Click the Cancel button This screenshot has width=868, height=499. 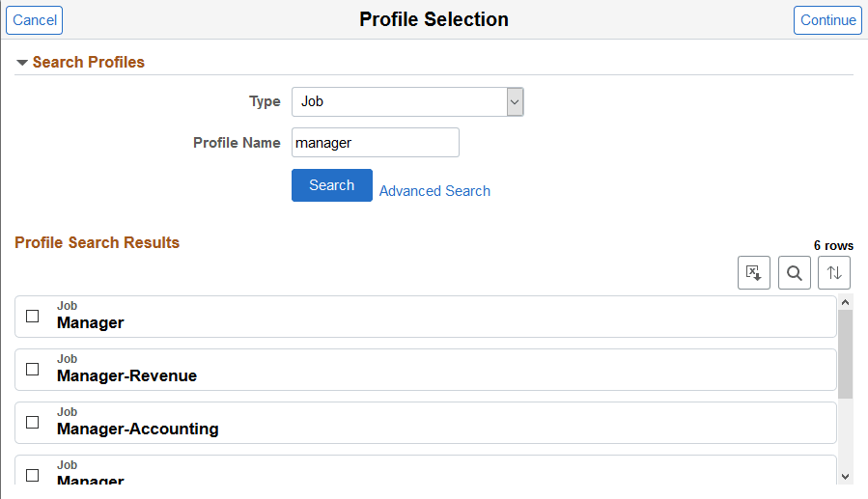[x=35, y=20]
